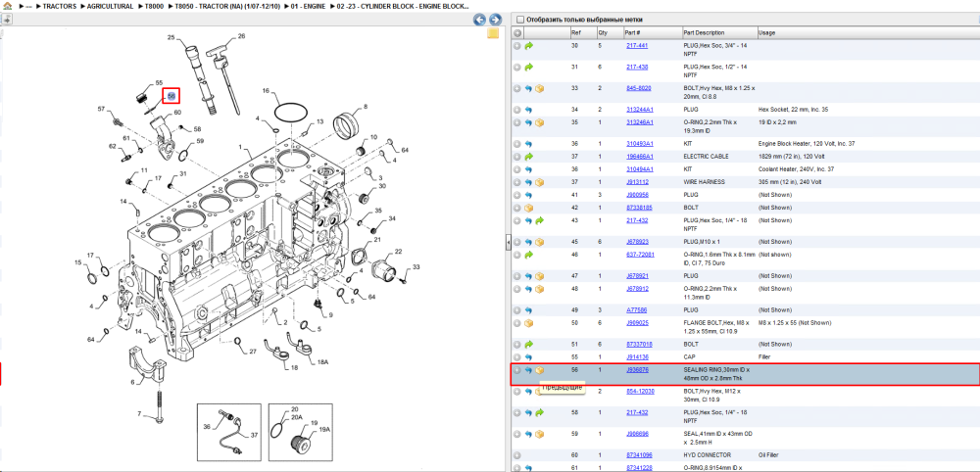This screenshot has width=980, height=472.
Task: Click package box icon in 313246A1 row
Action: (x=539, y=122)
